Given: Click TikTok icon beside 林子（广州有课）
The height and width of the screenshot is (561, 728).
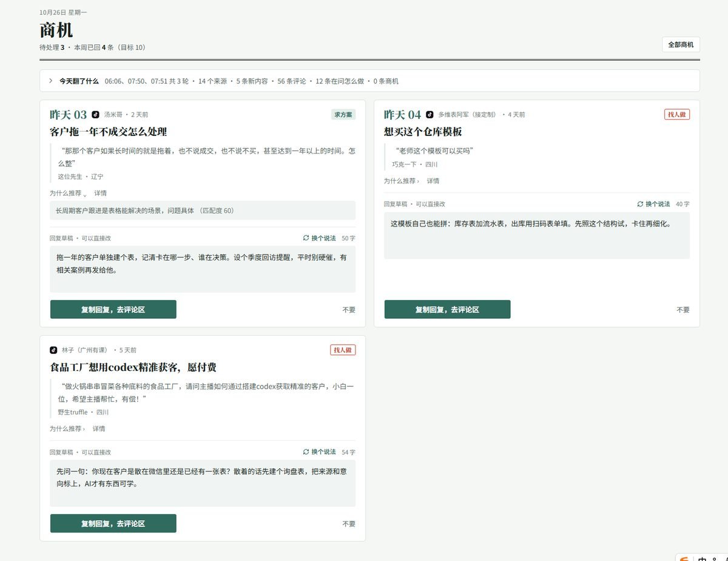Looking at the screenshot, I should pos(53,350).
